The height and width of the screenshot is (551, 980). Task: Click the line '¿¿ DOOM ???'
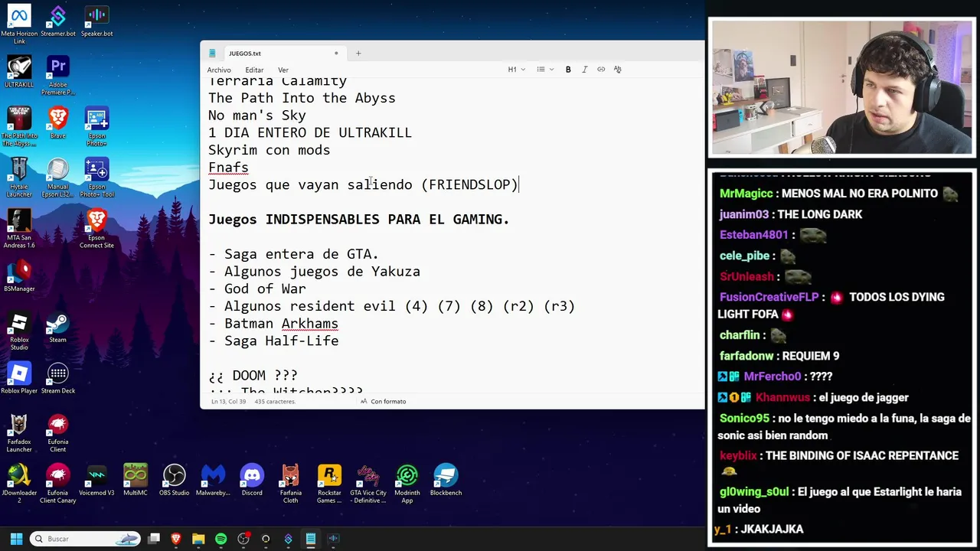click(x=253, y=376)
